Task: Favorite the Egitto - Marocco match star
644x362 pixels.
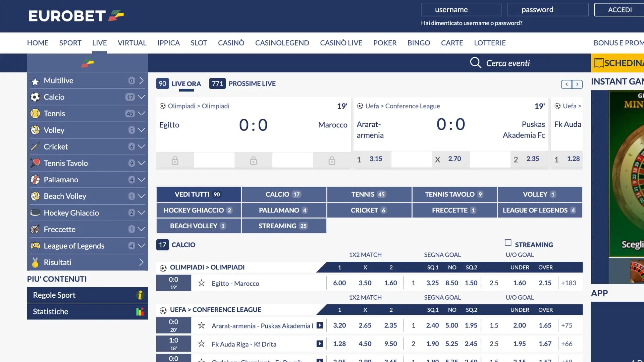Action: (x=201, y=283)
